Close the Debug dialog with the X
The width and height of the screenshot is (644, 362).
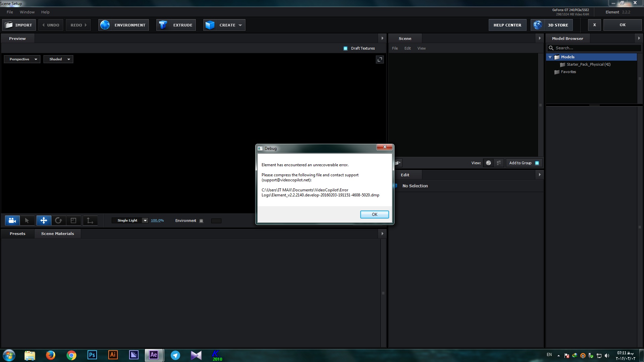click(x=385, y=147)
